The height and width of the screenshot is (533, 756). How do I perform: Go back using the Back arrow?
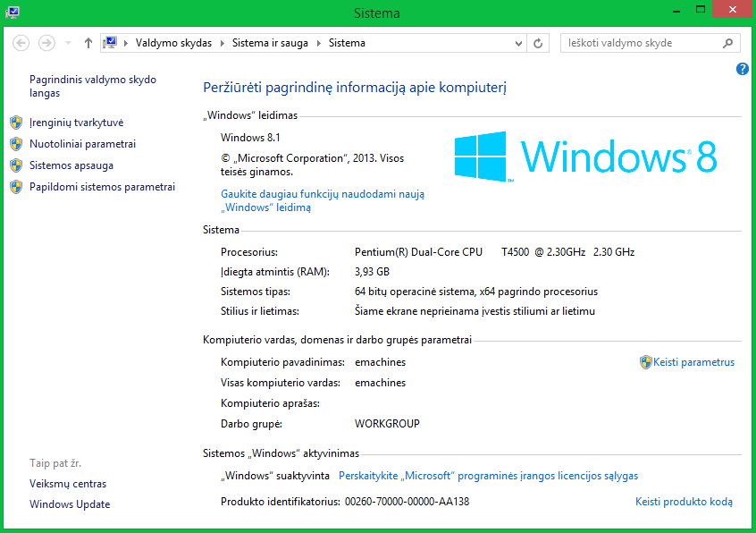(x=21, y=43)
